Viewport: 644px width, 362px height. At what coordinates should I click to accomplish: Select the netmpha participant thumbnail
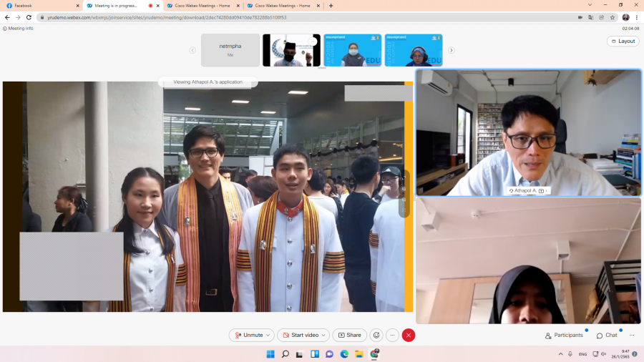pyautogui.click(x=230, y=50)
